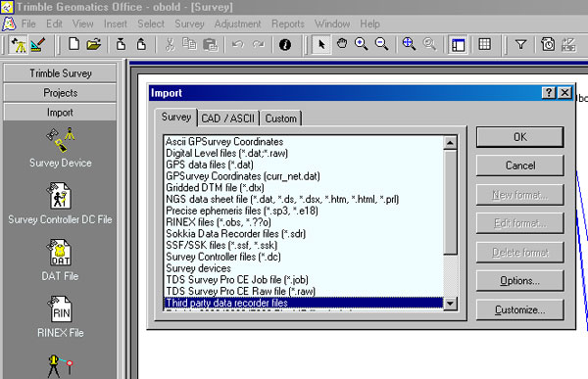Open the File menu
The height and width of the screenshot is (379, 588).
pos(28,24)
